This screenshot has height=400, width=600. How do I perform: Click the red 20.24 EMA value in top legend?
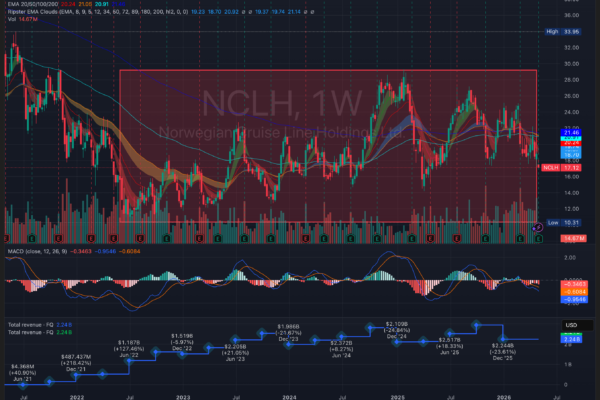point(68,4)
